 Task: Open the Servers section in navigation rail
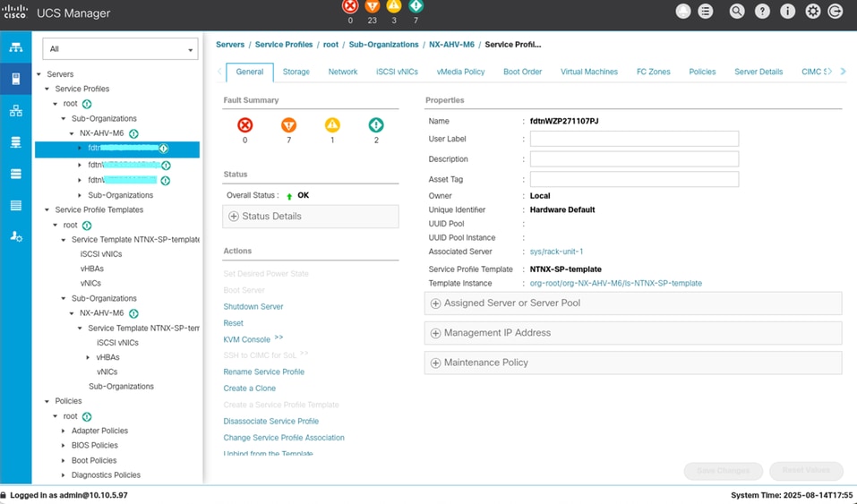(16, 80)
